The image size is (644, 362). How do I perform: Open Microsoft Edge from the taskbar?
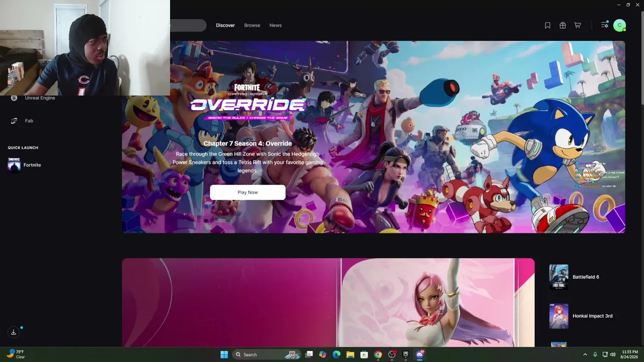[337, 354]
